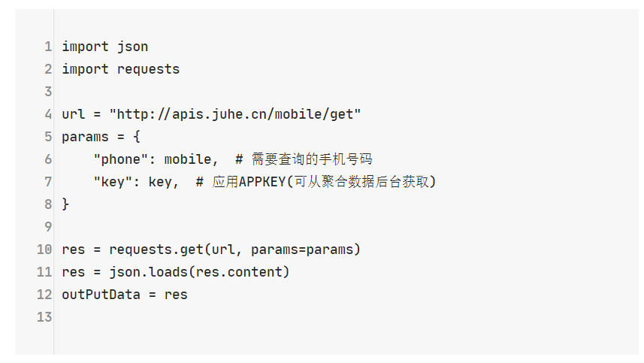This screenshot has width=644, height=363.
Task: Click the params variable on line 5
Action: point(85,137)
